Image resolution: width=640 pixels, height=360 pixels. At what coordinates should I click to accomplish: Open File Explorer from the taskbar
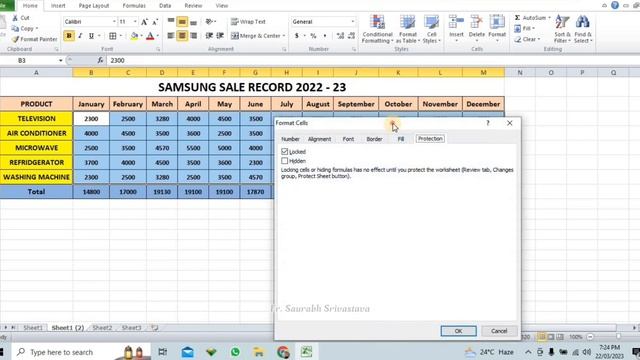(x=258, y=351)
